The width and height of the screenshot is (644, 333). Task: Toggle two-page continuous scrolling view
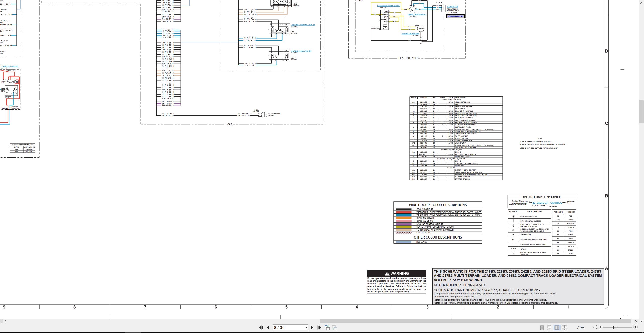click(x=565, y=327)
